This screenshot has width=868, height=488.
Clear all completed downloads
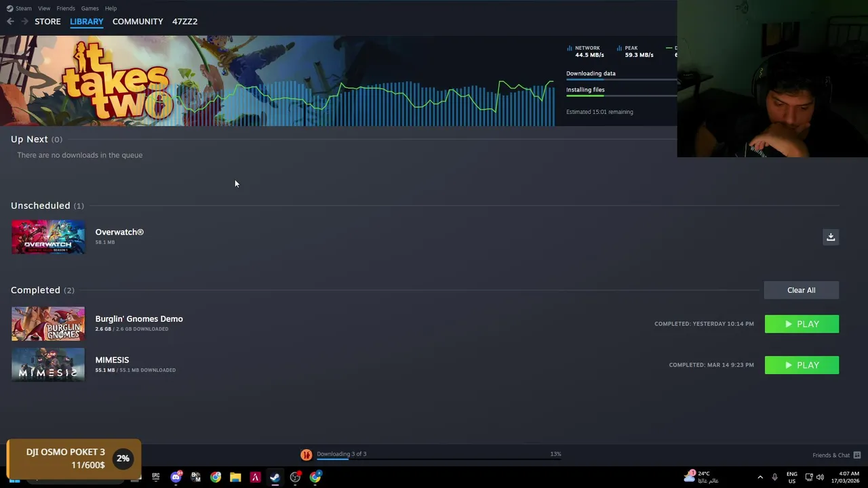[x=802, y=290]
